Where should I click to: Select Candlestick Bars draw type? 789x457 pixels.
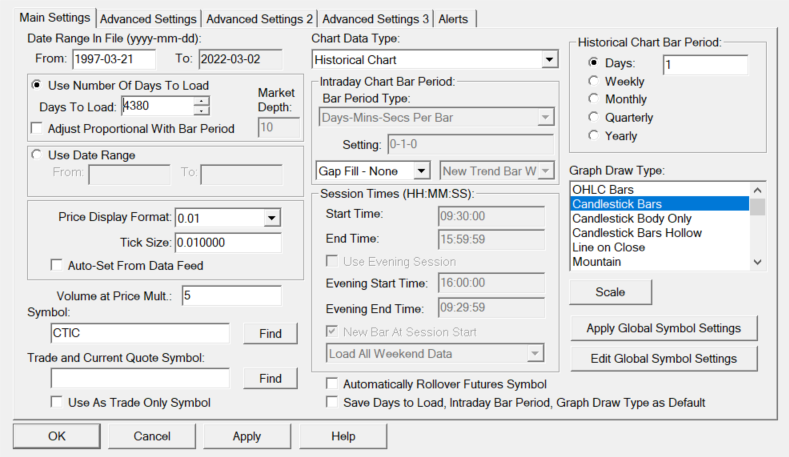tap(660, 204)
